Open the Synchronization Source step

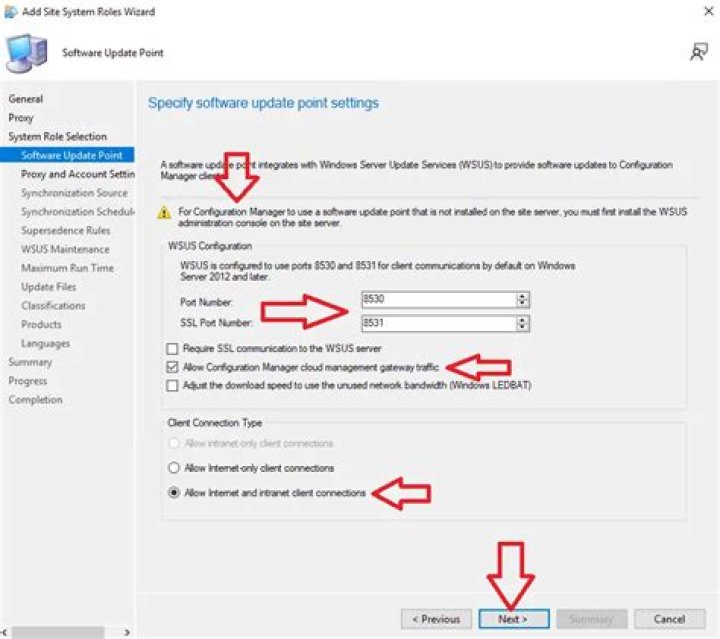(74, 193)
